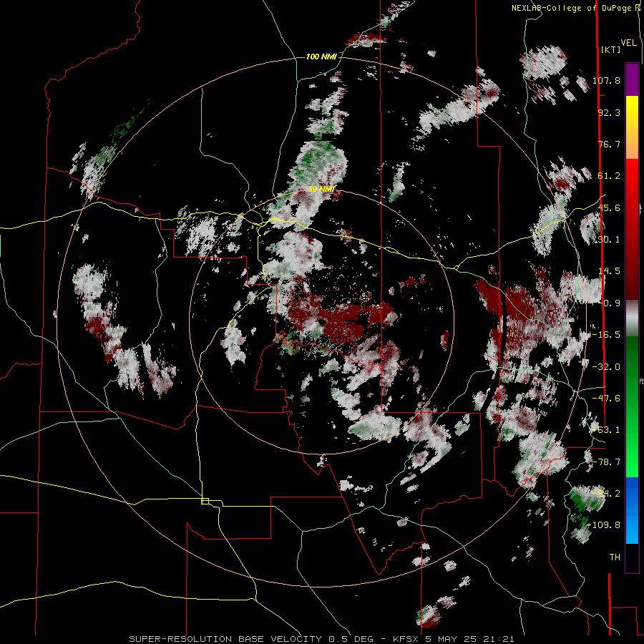Select the blue segment of velocity scale

(632, 510)
